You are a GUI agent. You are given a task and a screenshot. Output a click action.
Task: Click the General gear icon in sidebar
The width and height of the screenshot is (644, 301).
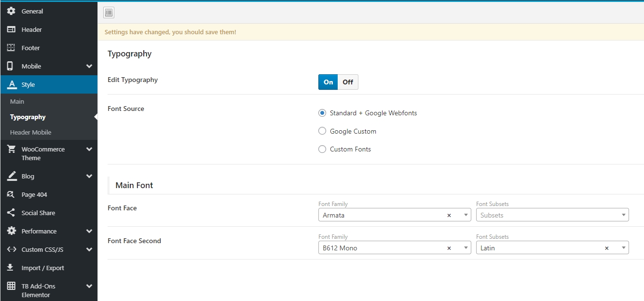(11, 11)
